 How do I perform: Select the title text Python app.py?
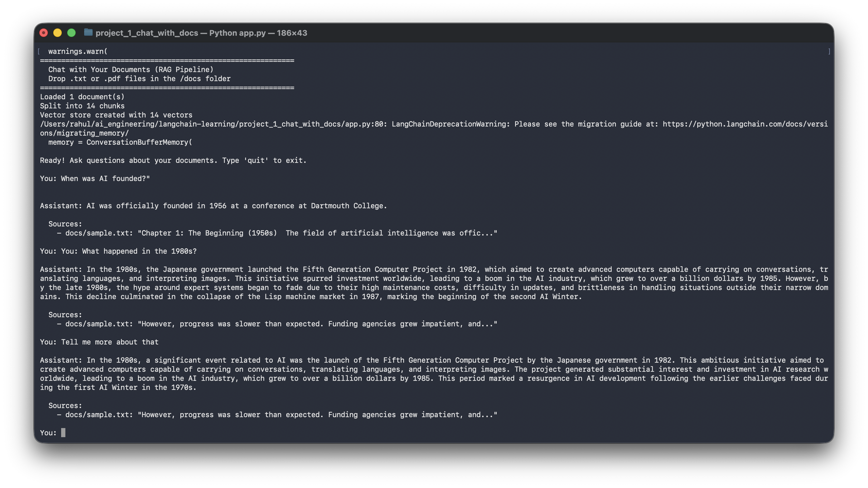pos(236,33)
